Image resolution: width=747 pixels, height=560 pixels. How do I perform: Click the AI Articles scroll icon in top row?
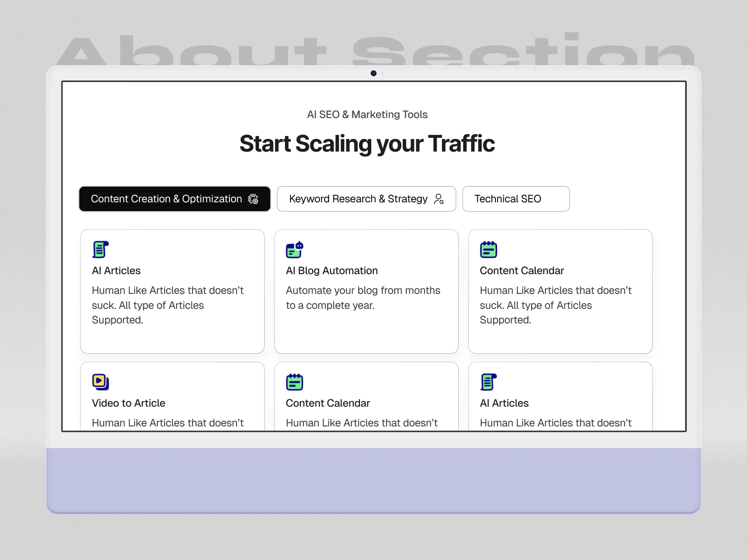(x=100, y=249)
